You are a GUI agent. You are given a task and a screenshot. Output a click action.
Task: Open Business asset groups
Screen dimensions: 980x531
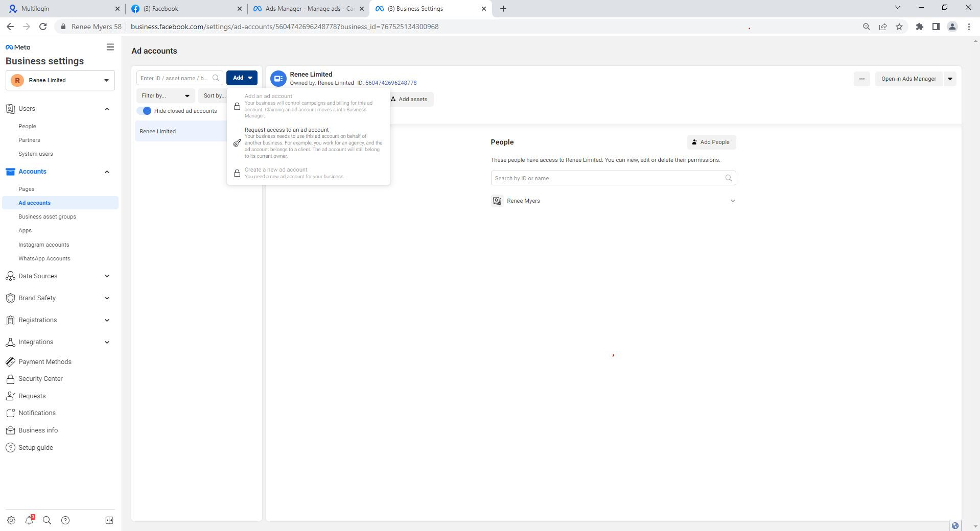(47, 216)
